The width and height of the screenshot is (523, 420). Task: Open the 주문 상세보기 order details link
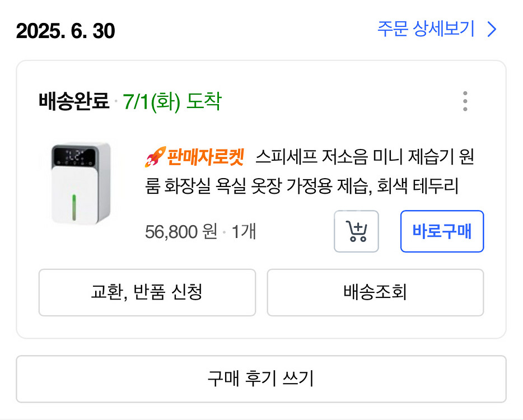426,29
